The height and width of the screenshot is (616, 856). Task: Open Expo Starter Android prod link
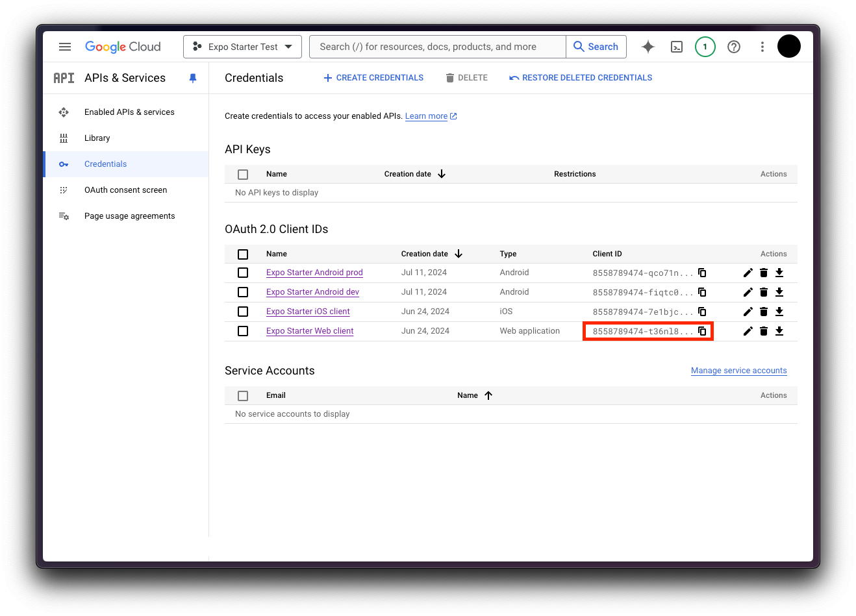tap(314, 273)
